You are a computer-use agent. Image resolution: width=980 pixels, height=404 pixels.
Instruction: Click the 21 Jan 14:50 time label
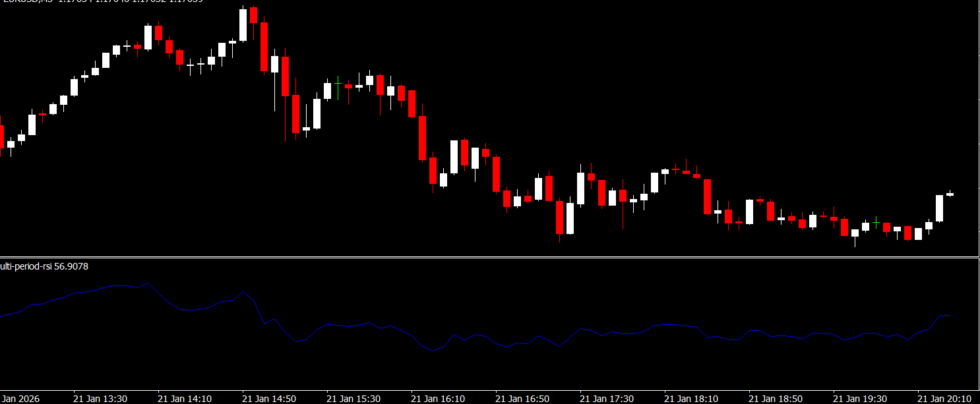[269, 399]
